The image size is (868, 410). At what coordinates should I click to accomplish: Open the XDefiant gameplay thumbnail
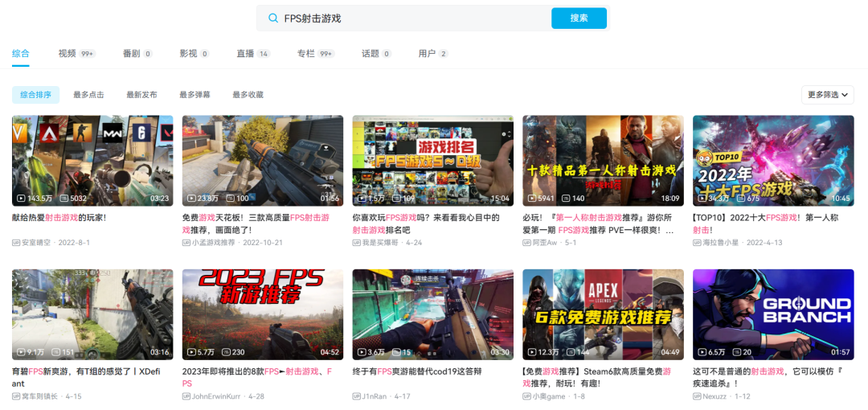point(92,314)
